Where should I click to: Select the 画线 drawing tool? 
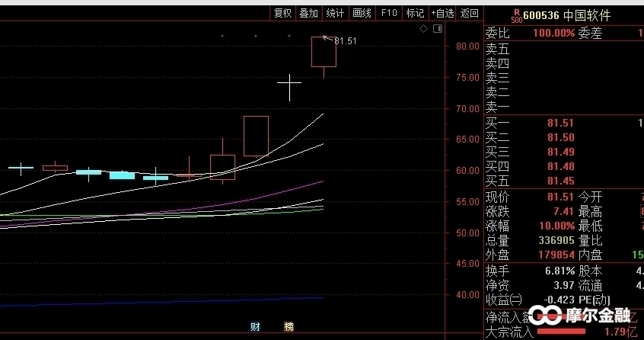(362, 13)
